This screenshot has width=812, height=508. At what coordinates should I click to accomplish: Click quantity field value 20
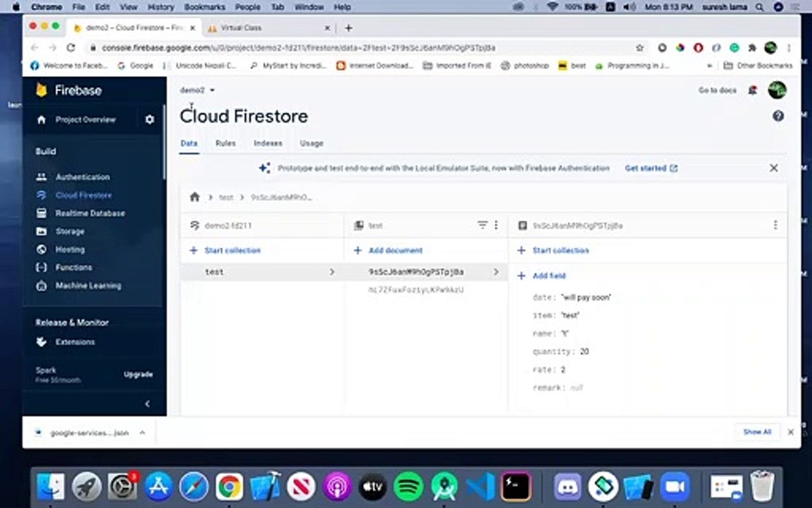(584, 352)
